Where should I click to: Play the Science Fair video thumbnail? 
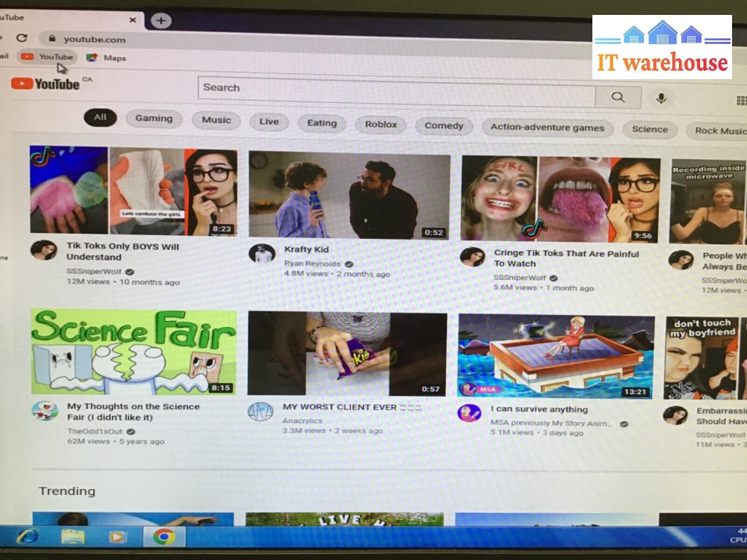[x=134, y=352]
